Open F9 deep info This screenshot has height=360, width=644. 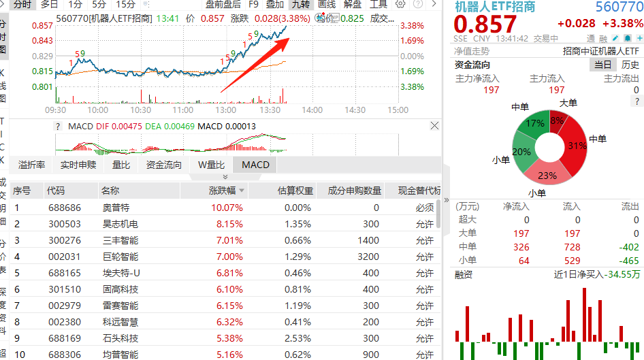click(x=253, y=5)
